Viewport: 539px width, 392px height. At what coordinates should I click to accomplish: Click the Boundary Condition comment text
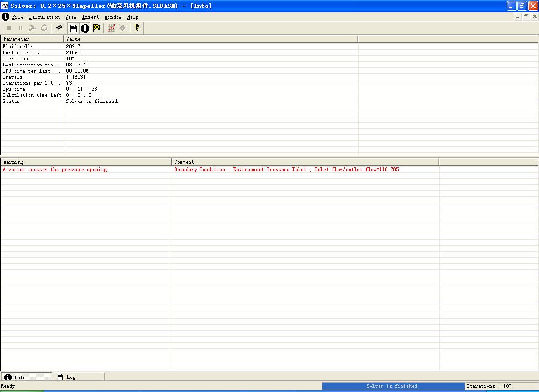pyautogui.click(x=286, y=169)
